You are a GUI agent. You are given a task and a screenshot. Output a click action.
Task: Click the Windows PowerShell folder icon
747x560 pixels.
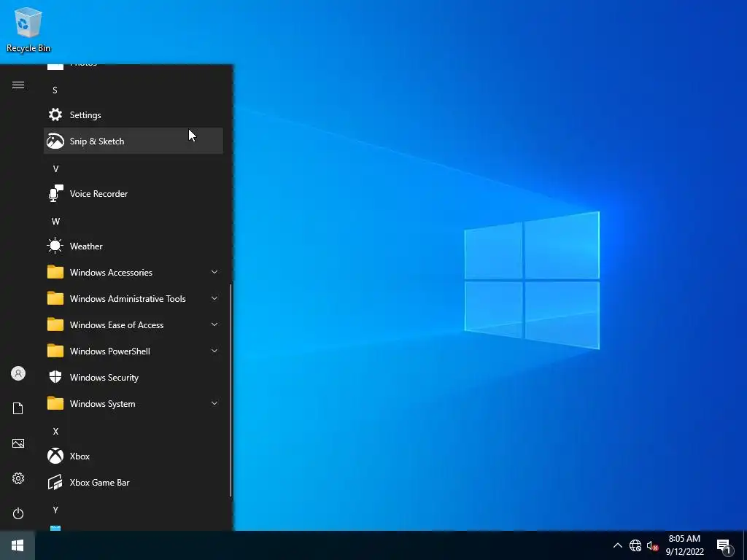point(55,351)
